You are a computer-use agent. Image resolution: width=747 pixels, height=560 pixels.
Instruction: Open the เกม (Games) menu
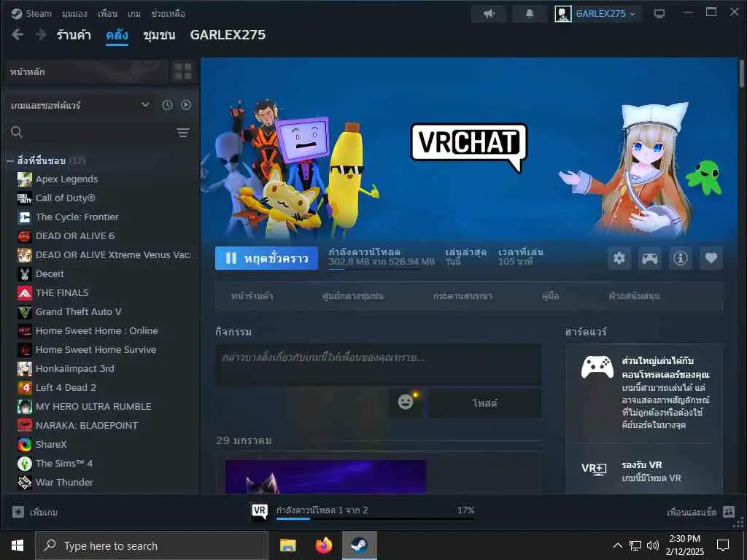pos(134,14)
